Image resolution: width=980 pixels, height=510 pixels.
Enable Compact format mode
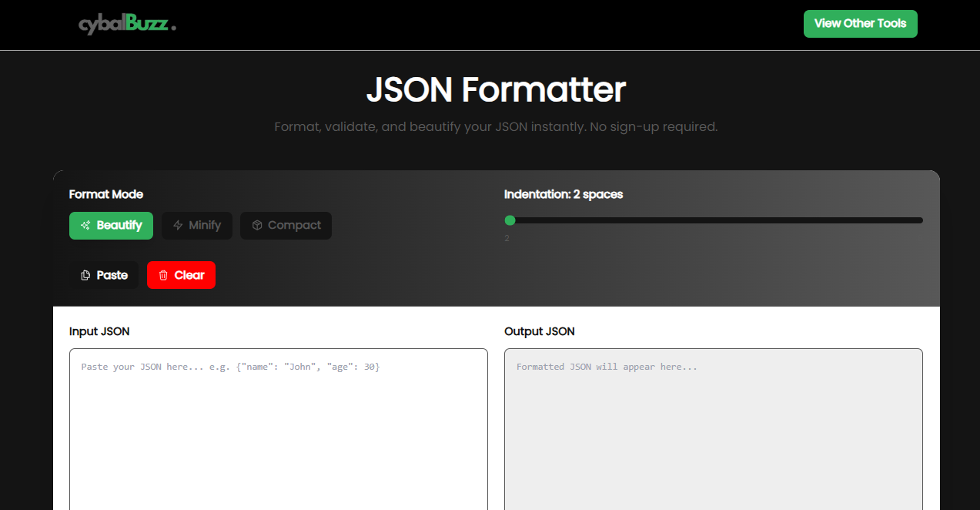pos(286,225)
